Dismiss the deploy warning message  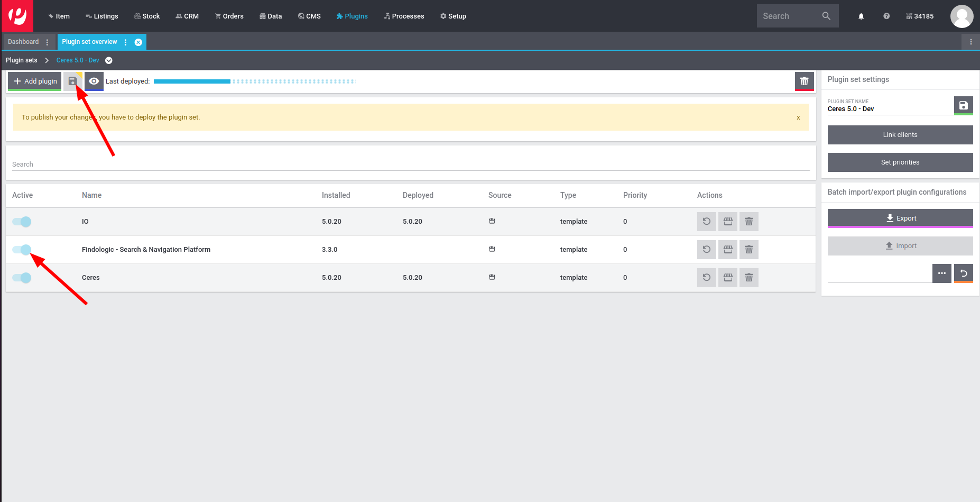798,117
